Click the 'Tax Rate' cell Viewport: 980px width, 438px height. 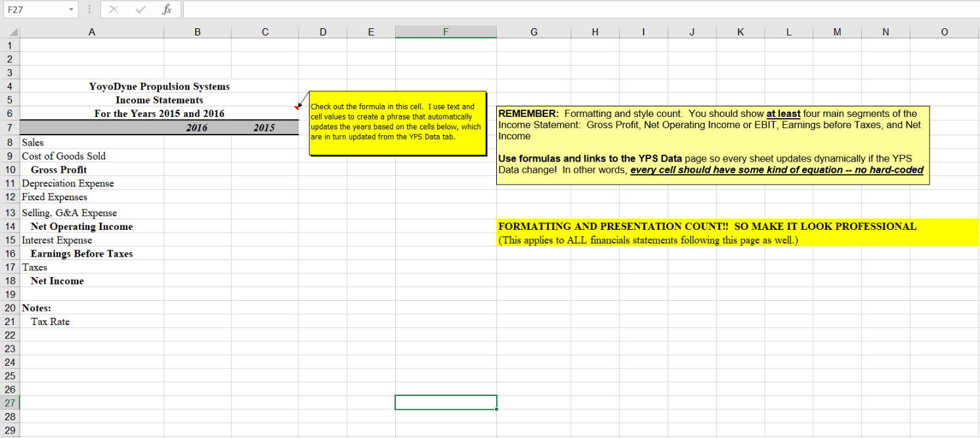[91, 322]
